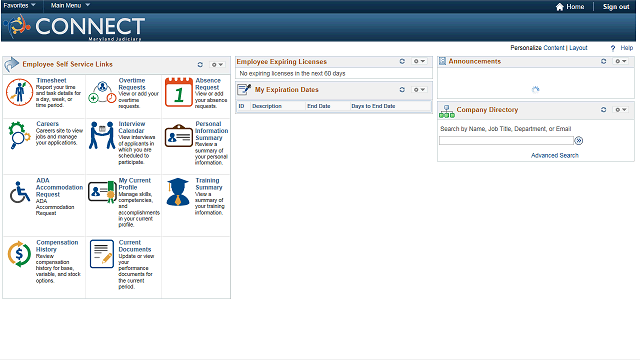This screenshot has width=640, height=360.
Task: Refresh the Employee Expiring Licenses pagelet
Action: 402,61
